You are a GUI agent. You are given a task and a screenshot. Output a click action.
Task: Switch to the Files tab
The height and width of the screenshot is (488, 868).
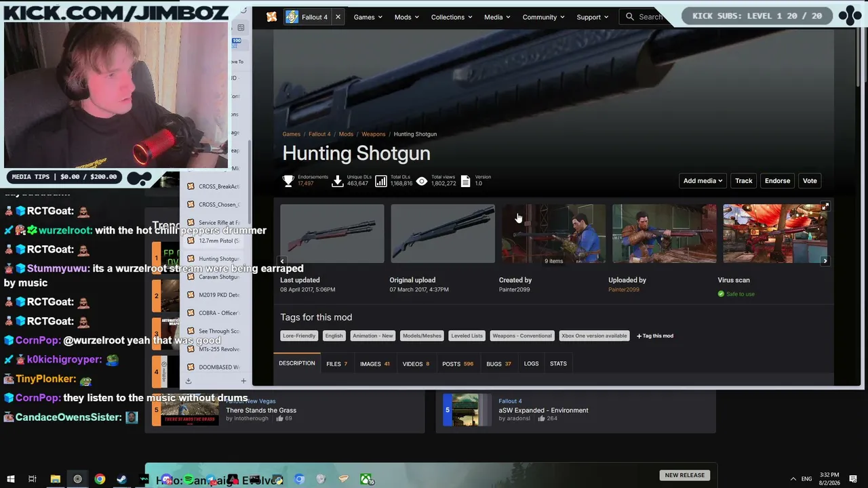[337, 364]
